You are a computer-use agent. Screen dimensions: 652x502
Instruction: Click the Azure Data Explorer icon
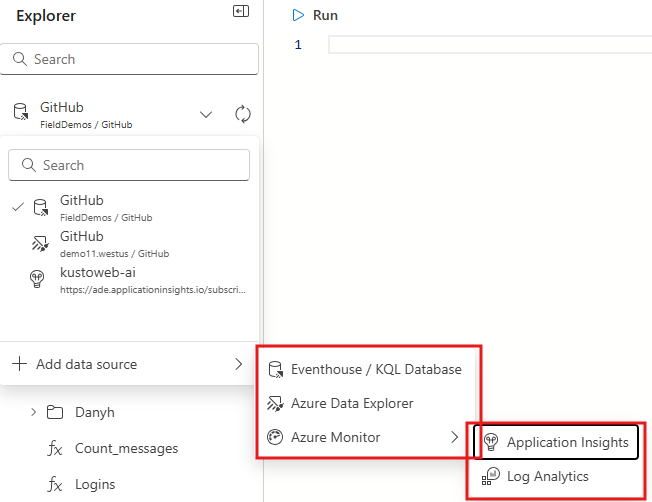(274, 403)
